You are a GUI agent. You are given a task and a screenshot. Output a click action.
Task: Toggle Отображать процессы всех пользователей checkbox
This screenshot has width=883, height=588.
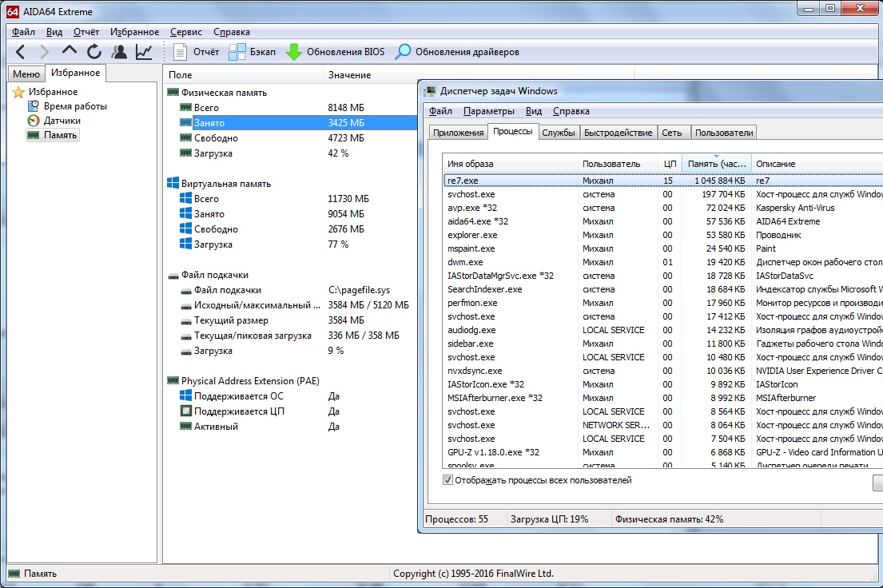(447, 480)
